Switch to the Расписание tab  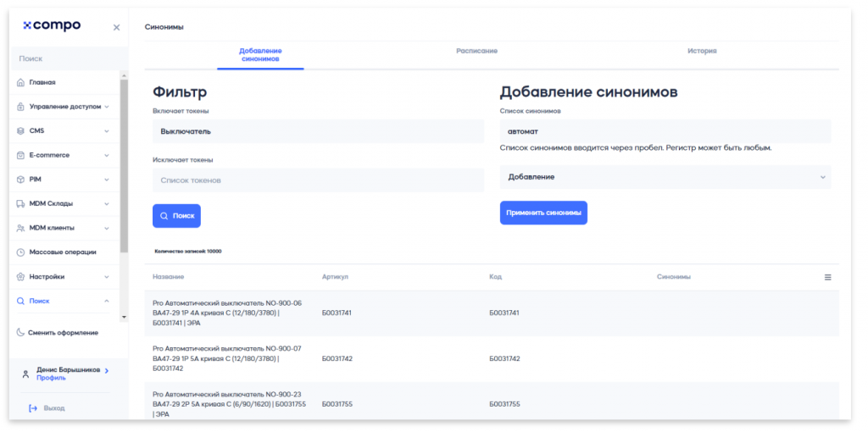click(476, 52)
